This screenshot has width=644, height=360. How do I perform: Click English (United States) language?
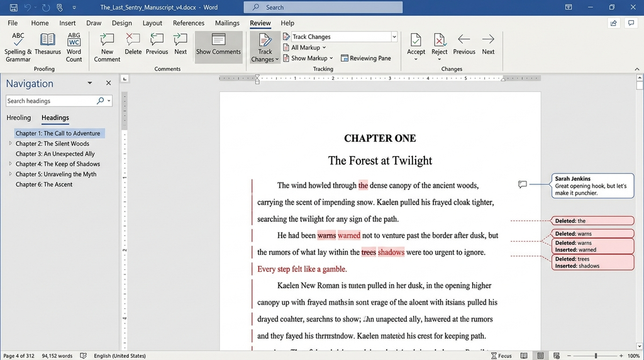pyautogui.click(x=119, y=356)
